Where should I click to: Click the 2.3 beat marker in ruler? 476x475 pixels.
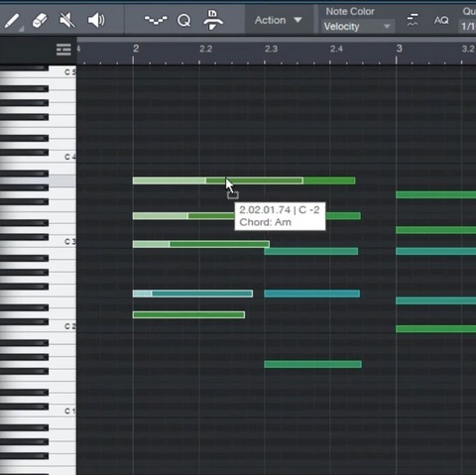click(271, 49)
